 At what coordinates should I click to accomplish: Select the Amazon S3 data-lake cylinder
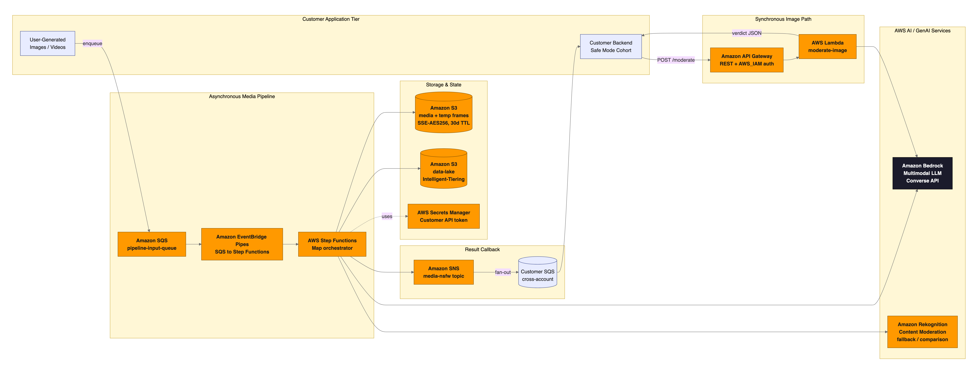(x=444, y=168)
